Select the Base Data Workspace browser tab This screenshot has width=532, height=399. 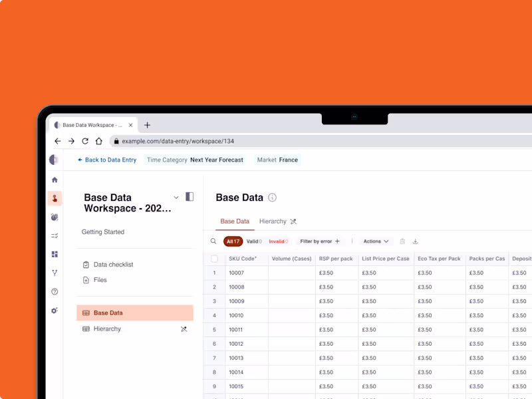click(92, 125)
